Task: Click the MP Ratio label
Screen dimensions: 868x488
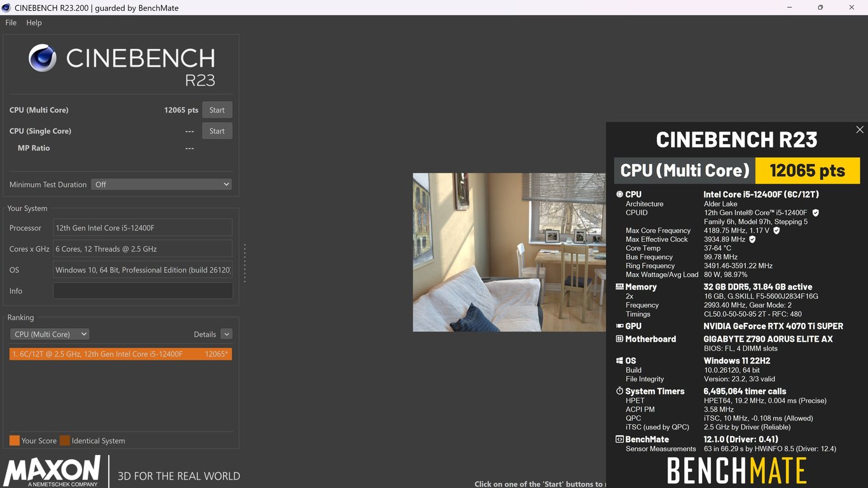Action: [x=34, y=148]
